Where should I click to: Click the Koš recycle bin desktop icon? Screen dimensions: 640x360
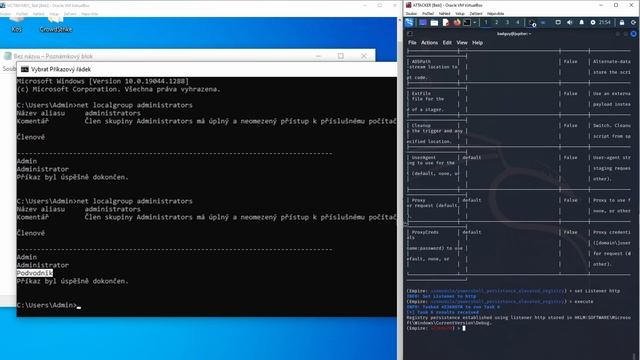pyautogui.click(x=16, y=24)
